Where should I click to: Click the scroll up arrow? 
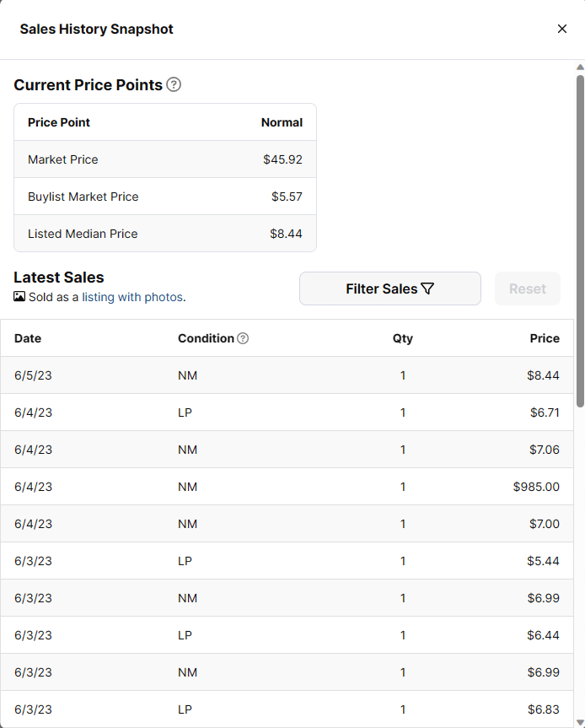(x=579, y=67)
